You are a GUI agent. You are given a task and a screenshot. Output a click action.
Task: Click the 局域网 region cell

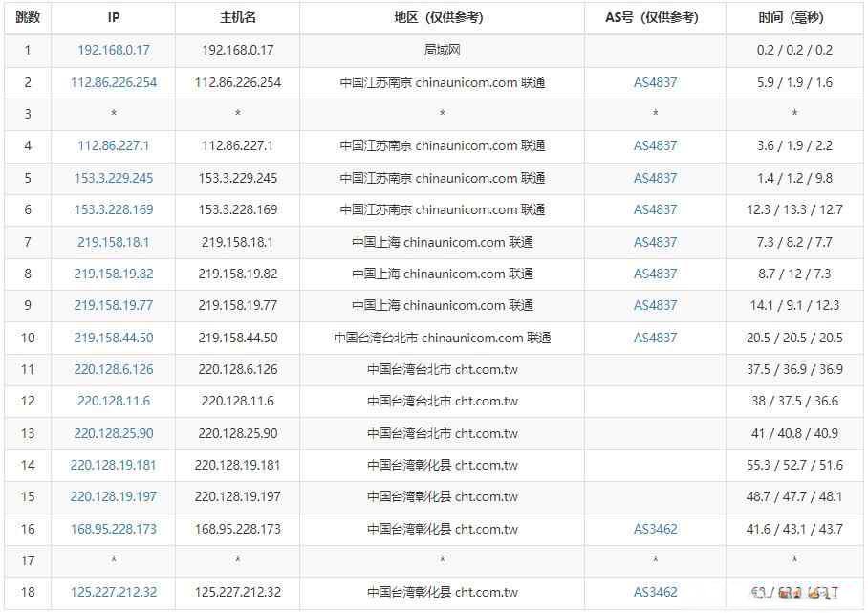443,50
